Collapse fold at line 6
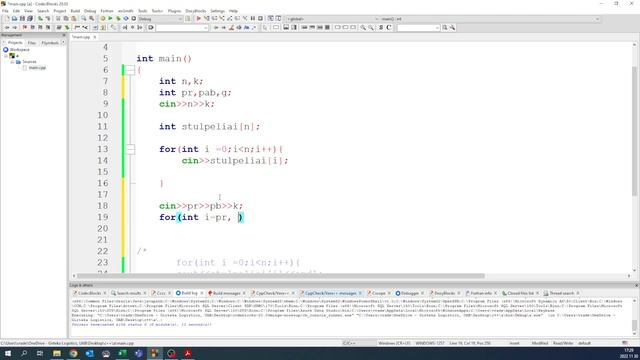Image resolution: width=640 pixels, height=360 pixels. [x=130, y=70]
